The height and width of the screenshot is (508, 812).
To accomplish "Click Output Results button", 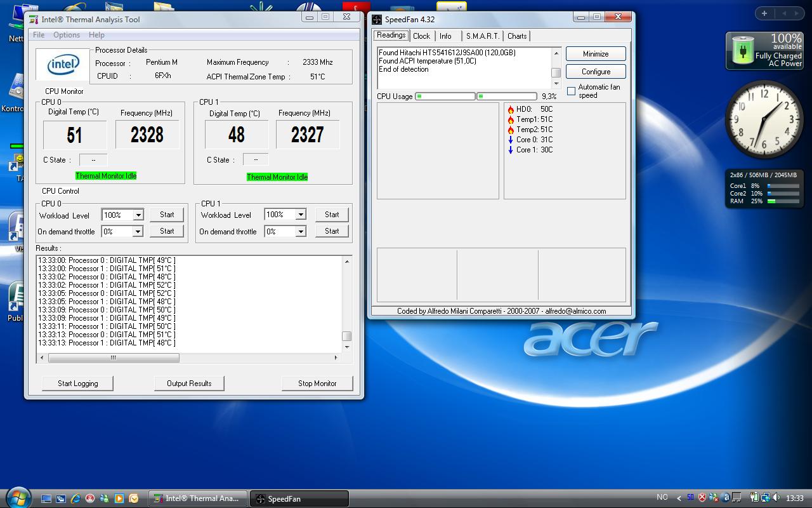I will (189, 384).
